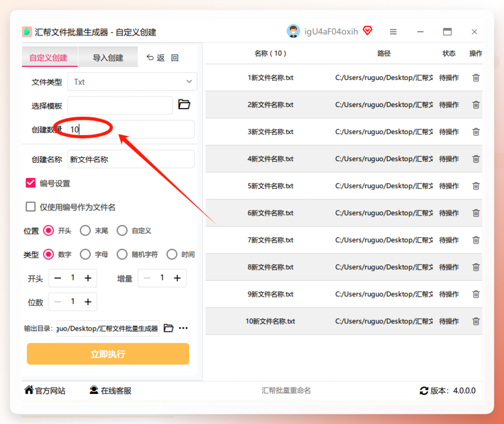
Task: Delete the 8新文件名称.txt row
Action: coord(476,267)
